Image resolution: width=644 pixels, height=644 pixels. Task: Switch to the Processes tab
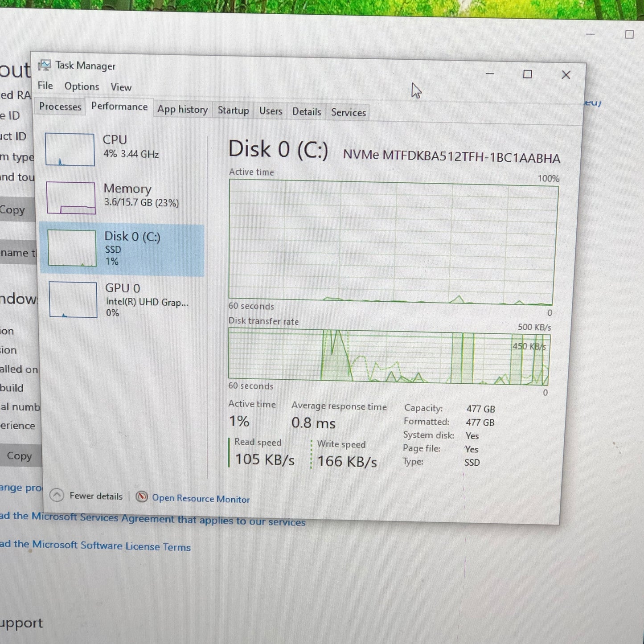click(60, 107)
